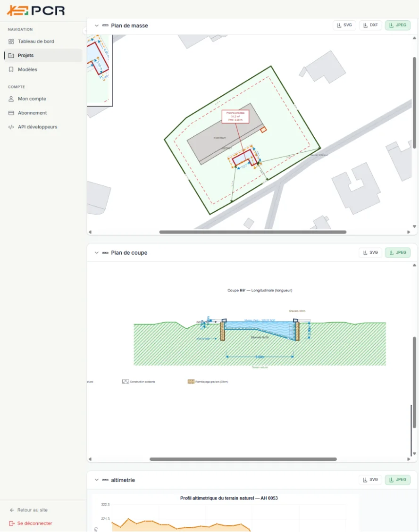
Task: Click Plan de masse scroll-up arrow
Action: tap(414, 38)
